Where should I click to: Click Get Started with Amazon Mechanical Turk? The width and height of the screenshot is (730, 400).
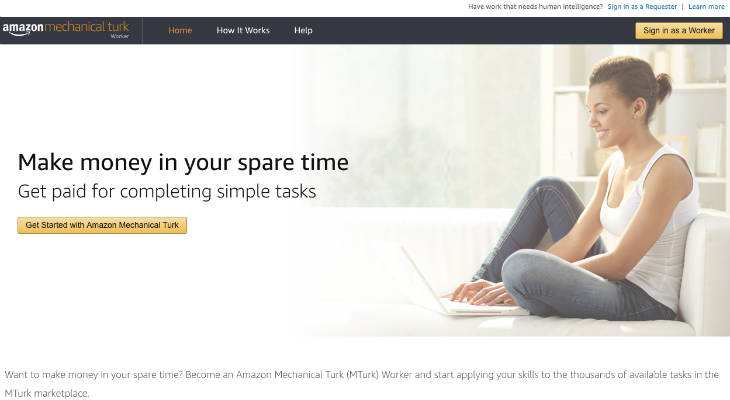(x=102, y=225)
